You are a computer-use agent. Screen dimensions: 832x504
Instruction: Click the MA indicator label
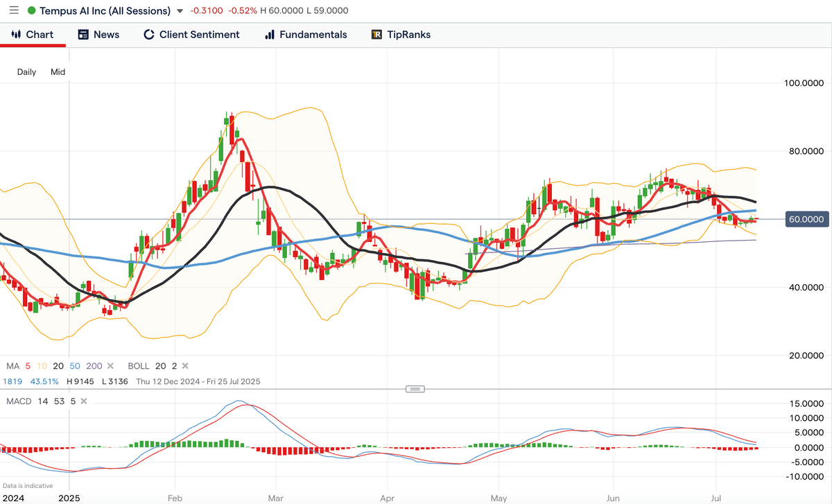pyautogui.click(x=12, y=365)
